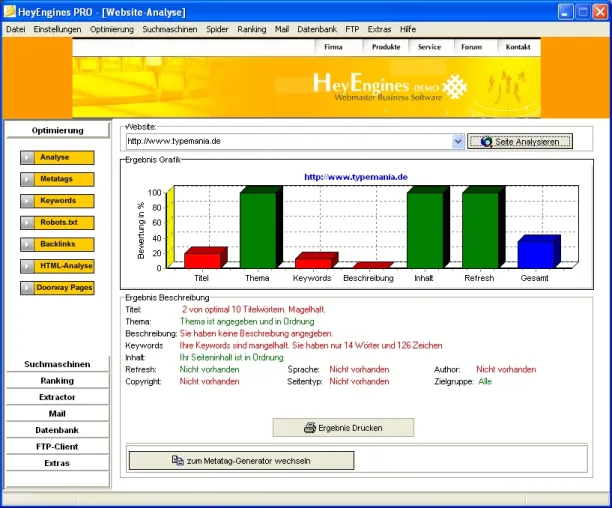Click the Analyse sidebar button
Viewport: 612px width, 508px height.
[x=57, y=158]
